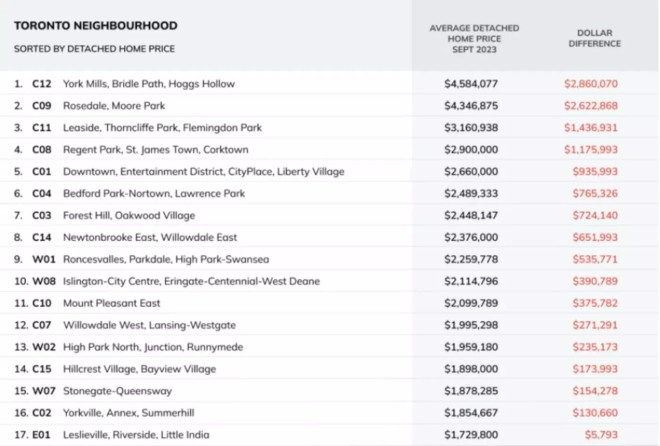Click price $1,959,180

[x=471, y=347]
